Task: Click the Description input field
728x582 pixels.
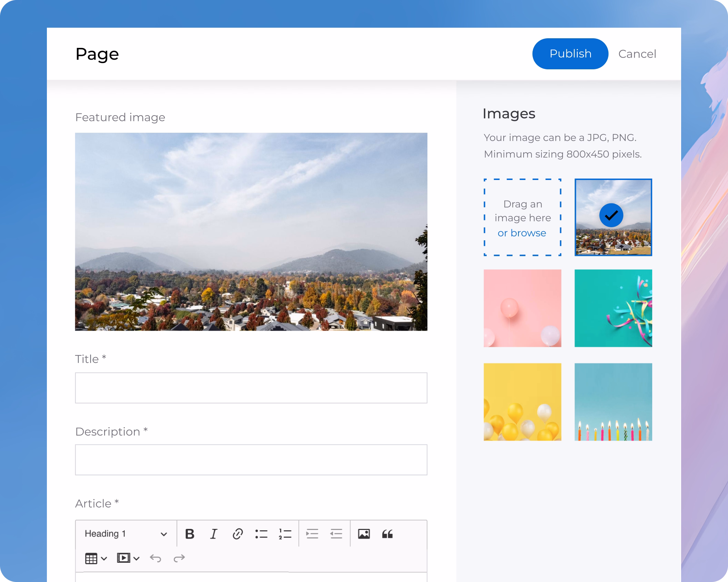Action: coord(251,460)
